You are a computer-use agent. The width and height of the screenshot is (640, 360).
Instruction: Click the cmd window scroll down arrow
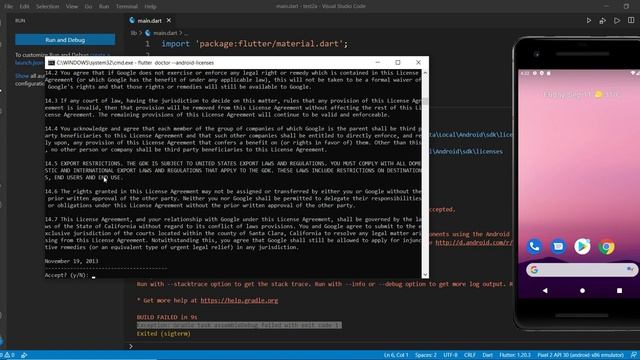425,275
